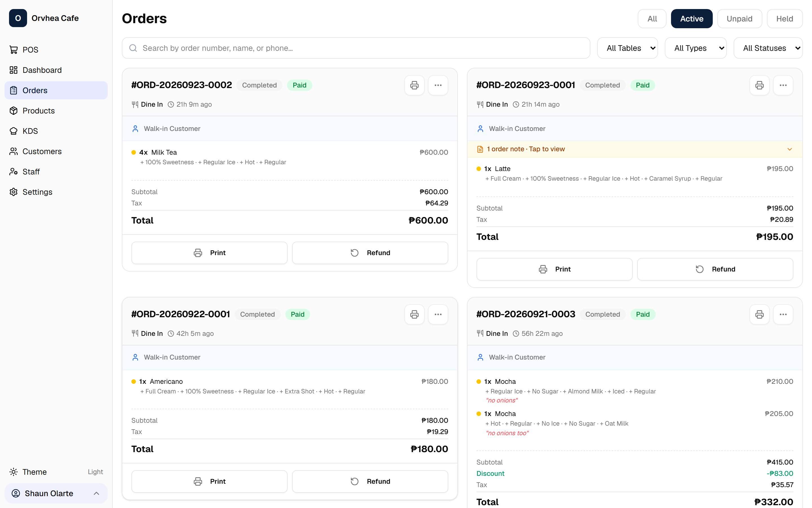Expand the 1 order note banner
This screenshot has width=812, height=508.
[634, 149]
